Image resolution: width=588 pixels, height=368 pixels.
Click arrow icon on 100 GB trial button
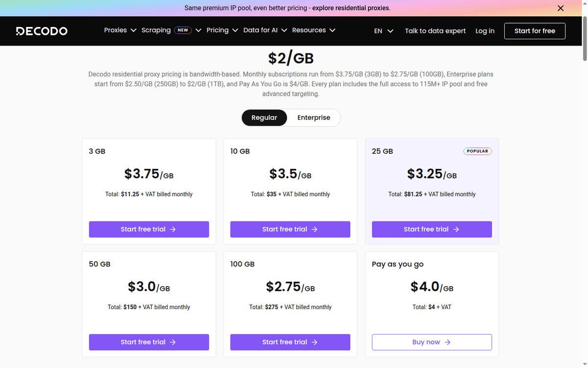[315, 342]
